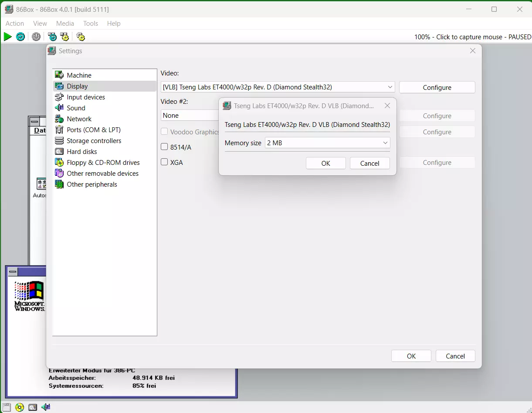Open the Floppy & CD-ROM drives category
Image resolution: width=532 pixels, height=413 pixels.
pos(105,162)
